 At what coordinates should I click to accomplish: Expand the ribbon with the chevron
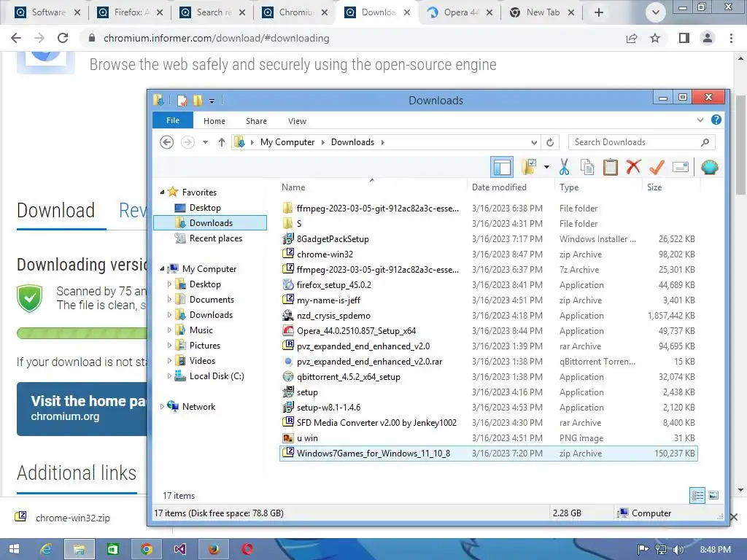pyautogui.click(x=700, y=120)
